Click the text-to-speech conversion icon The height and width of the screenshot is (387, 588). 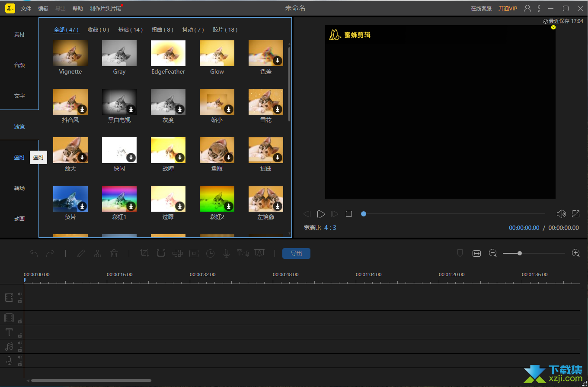click(x=243, y=253)
